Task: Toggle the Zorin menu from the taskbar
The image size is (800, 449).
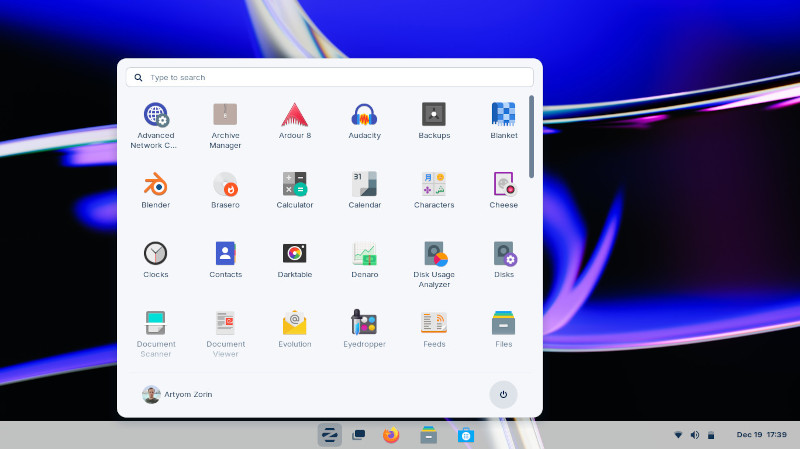Action: (329, 435)
